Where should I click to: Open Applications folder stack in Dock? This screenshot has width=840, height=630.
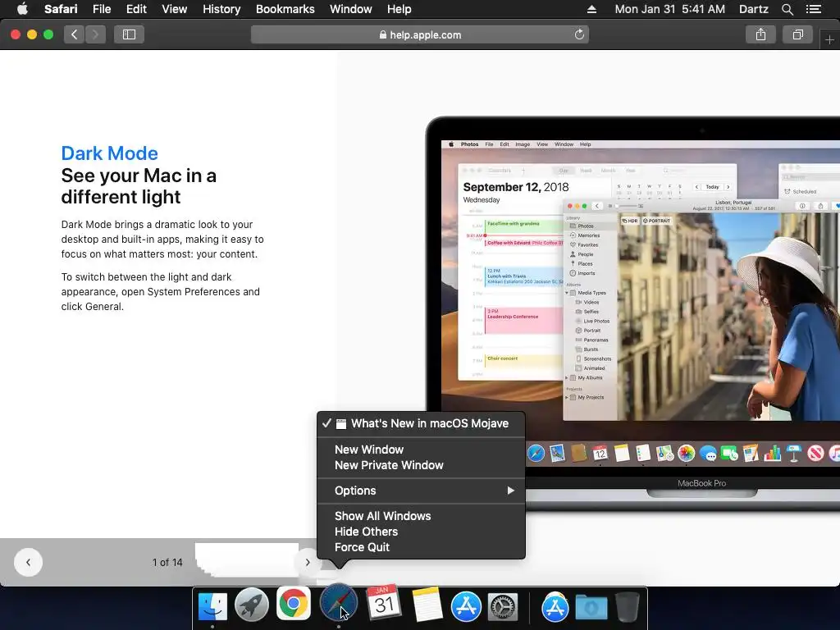coord(555,608)
